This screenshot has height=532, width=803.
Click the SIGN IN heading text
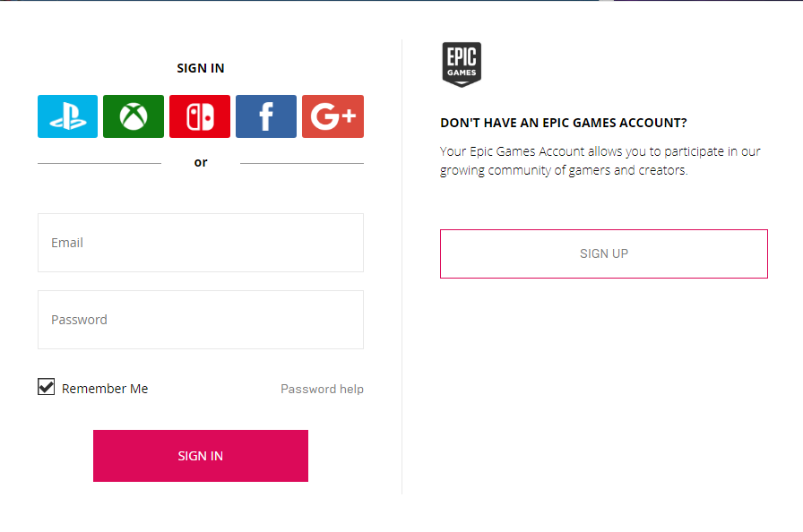point(201,68)
